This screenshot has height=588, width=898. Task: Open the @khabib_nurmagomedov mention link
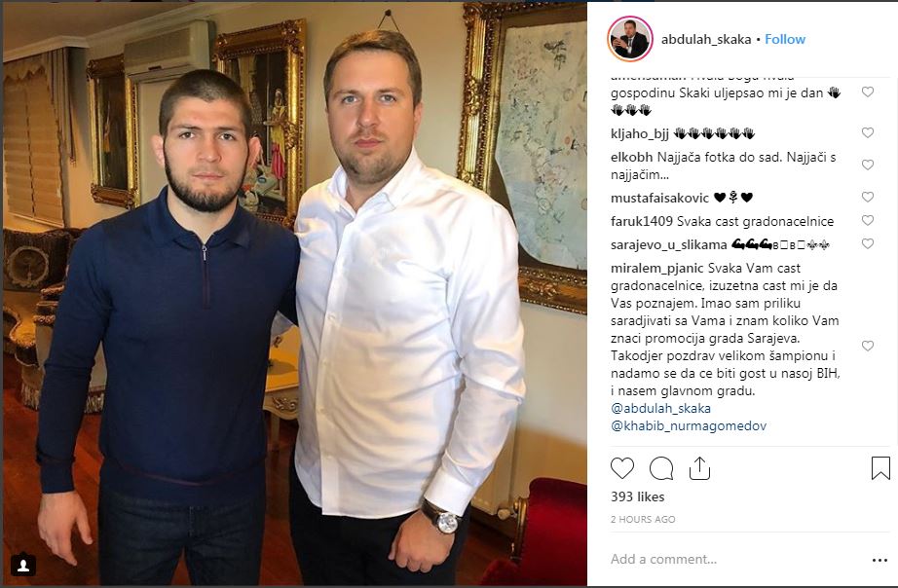coord(689,426)
